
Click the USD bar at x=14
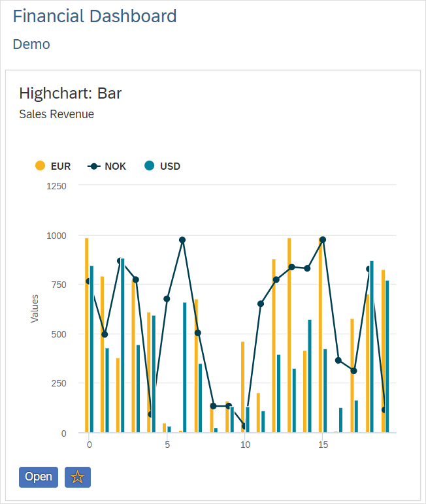point(310,376)
